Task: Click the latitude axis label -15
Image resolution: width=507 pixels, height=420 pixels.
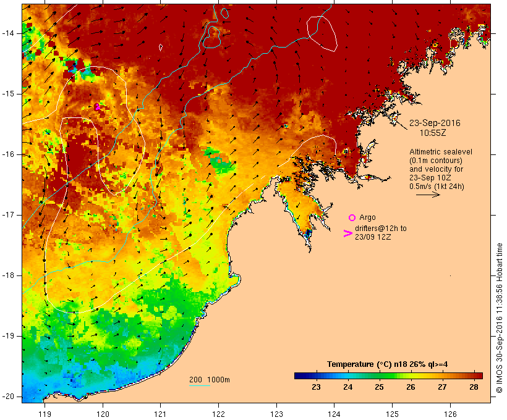Action: click(x=8, y=94)
